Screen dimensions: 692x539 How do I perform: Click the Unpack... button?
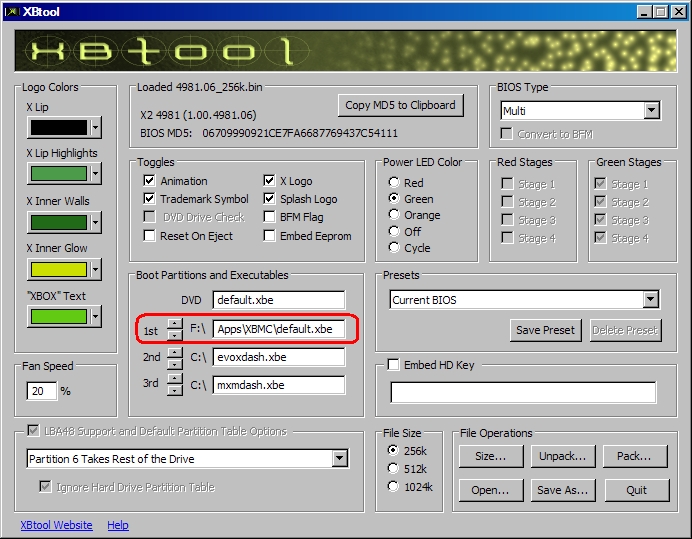pyautogui.click(x=563, y=456)
